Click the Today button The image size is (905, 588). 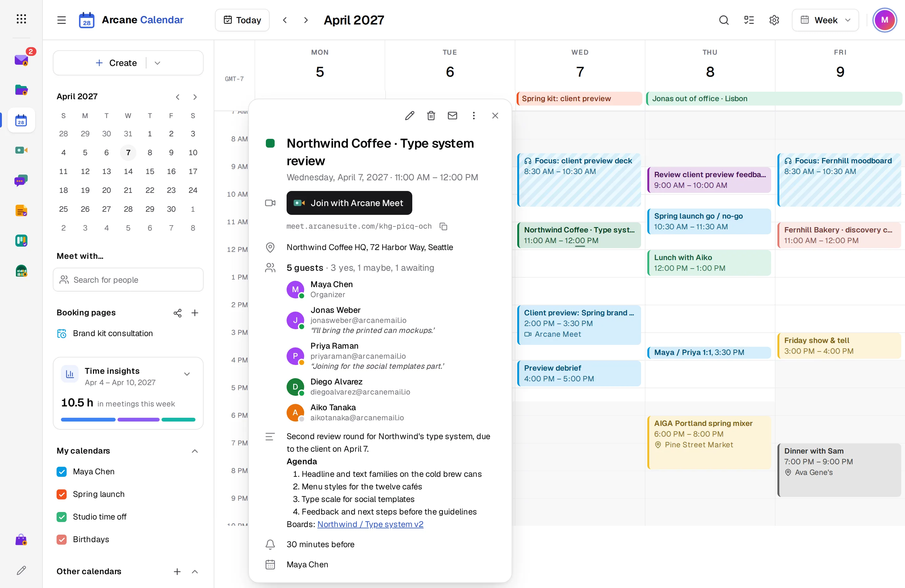242,20
